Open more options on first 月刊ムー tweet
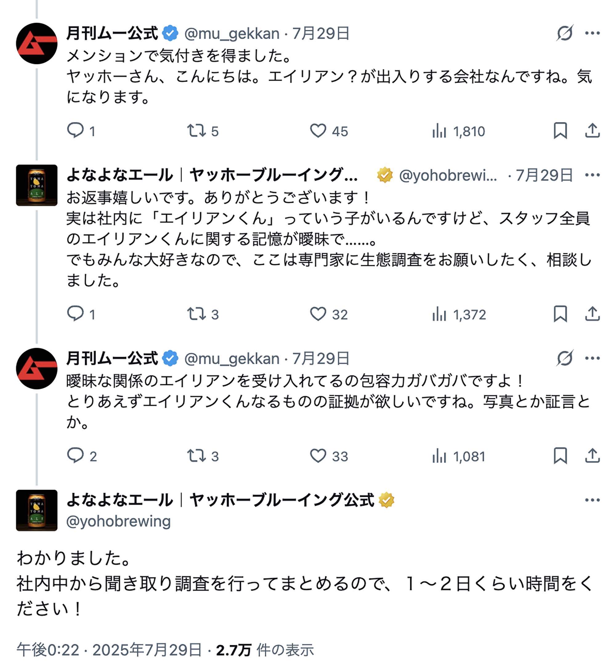This screenshot has height=672, width=616. [x=592, y=33]
